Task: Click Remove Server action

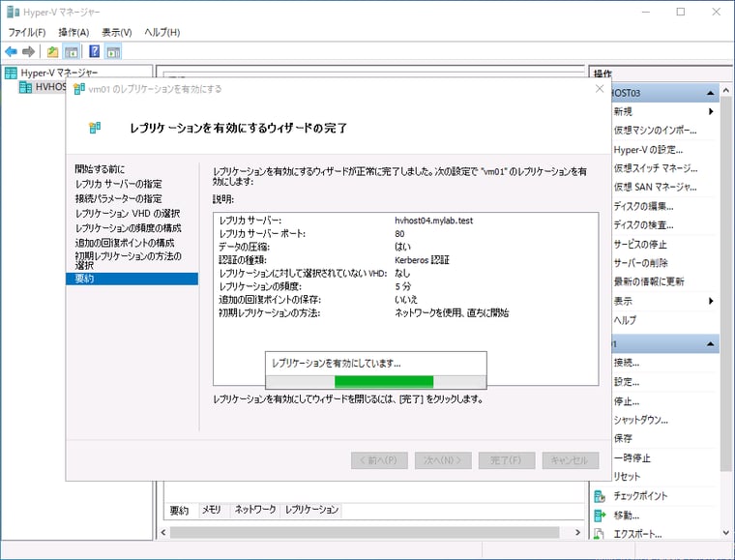Action: (640, 263)
